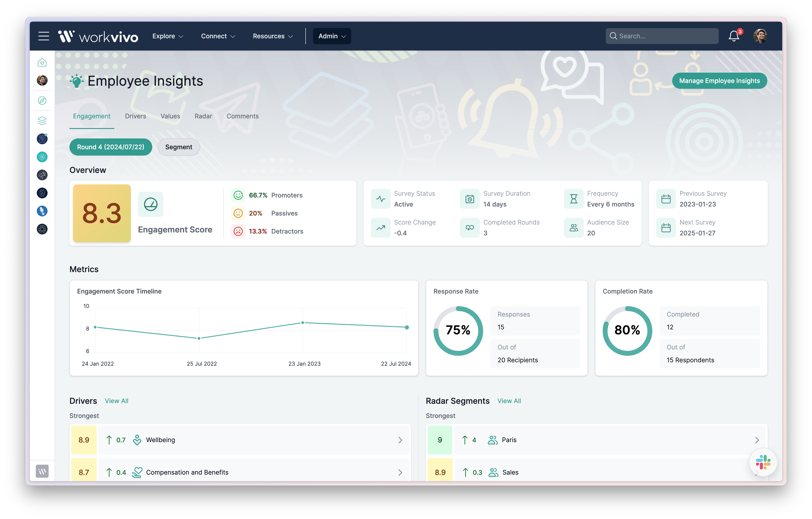Image resolution: width=812 pixels, height=519 pixels.
Task: Switch to the Drivers tab
Action: tap(135, 116)
